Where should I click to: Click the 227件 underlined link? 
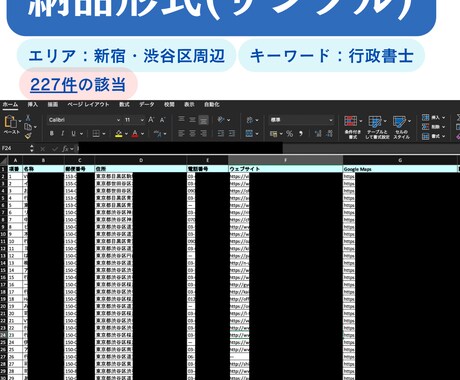[x=53, y=85]
